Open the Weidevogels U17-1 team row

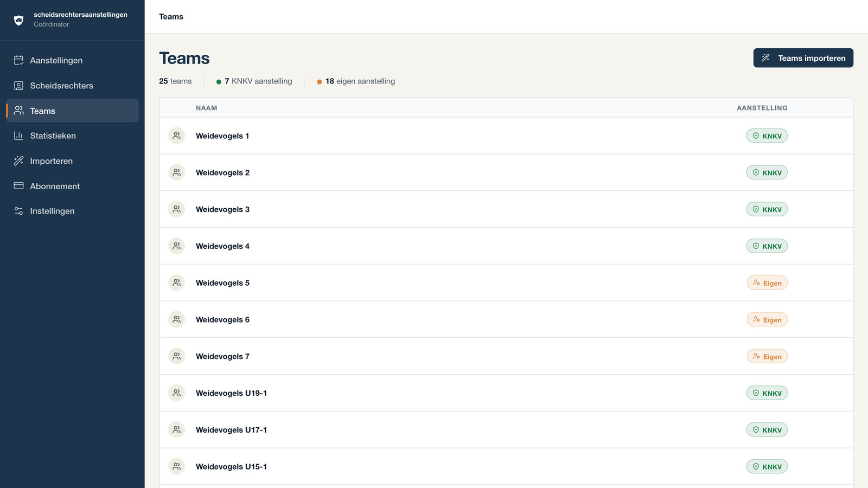click(506, 430)
